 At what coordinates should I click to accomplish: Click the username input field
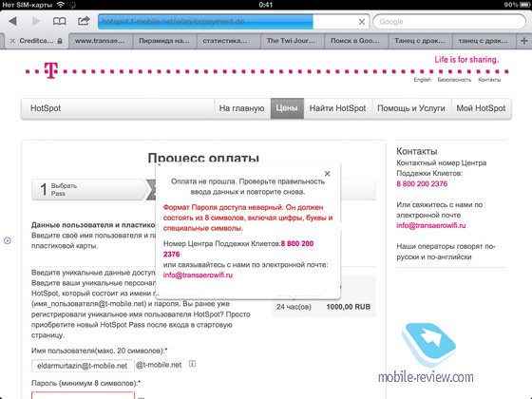[83, 366]
